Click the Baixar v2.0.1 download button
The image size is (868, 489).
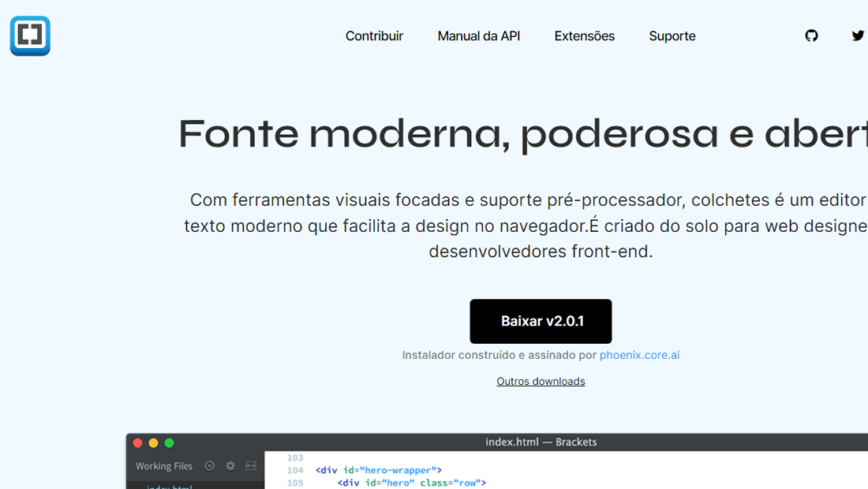pyautogui.click(x=541, y=321)
